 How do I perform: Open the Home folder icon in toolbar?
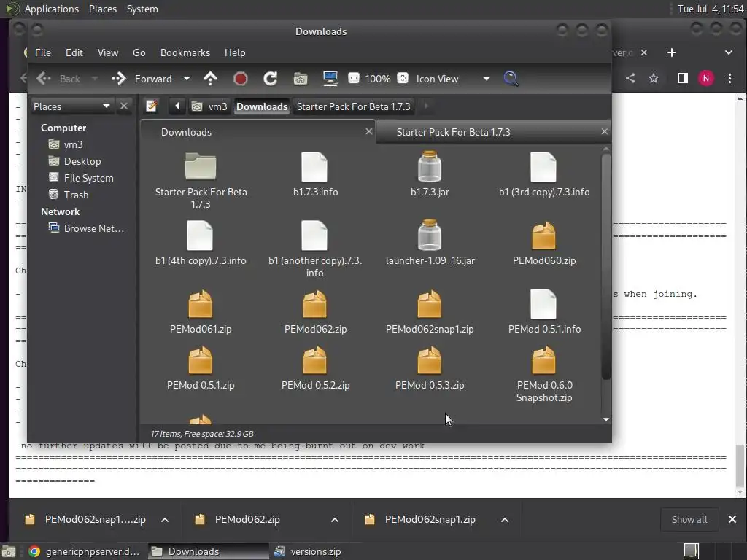coord(300,79)
